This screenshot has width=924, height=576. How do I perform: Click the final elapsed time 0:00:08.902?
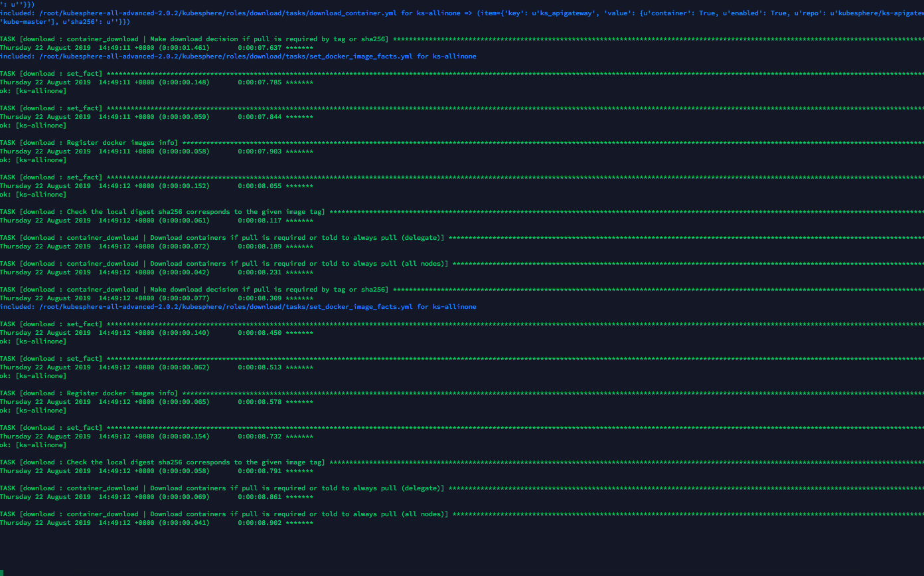[260, 523]
